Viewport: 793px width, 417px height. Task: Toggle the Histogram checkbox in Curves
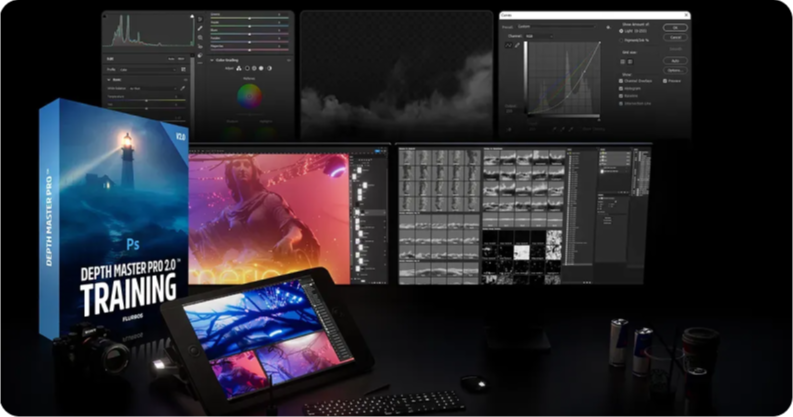621,88
